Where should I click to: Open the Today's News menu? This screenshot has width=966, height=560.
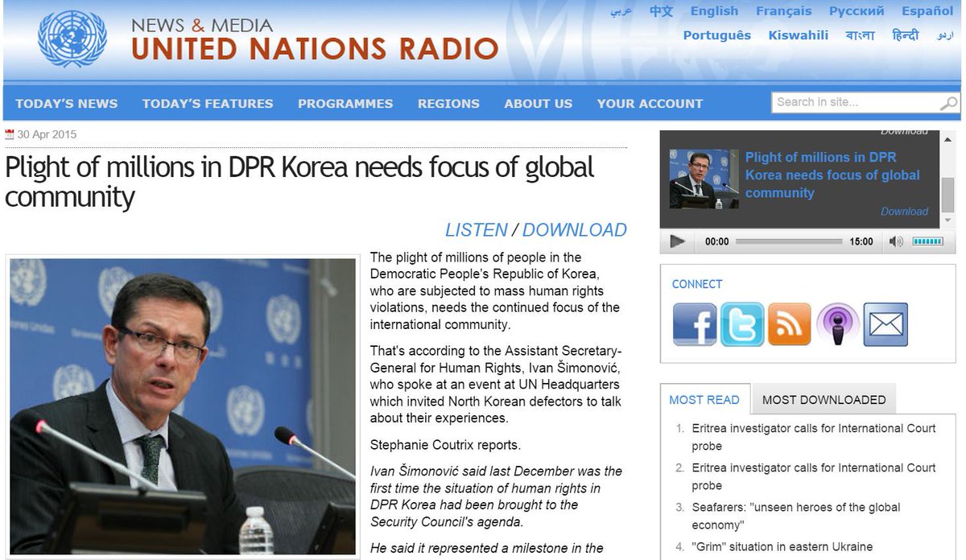click(x=66, y=103)
